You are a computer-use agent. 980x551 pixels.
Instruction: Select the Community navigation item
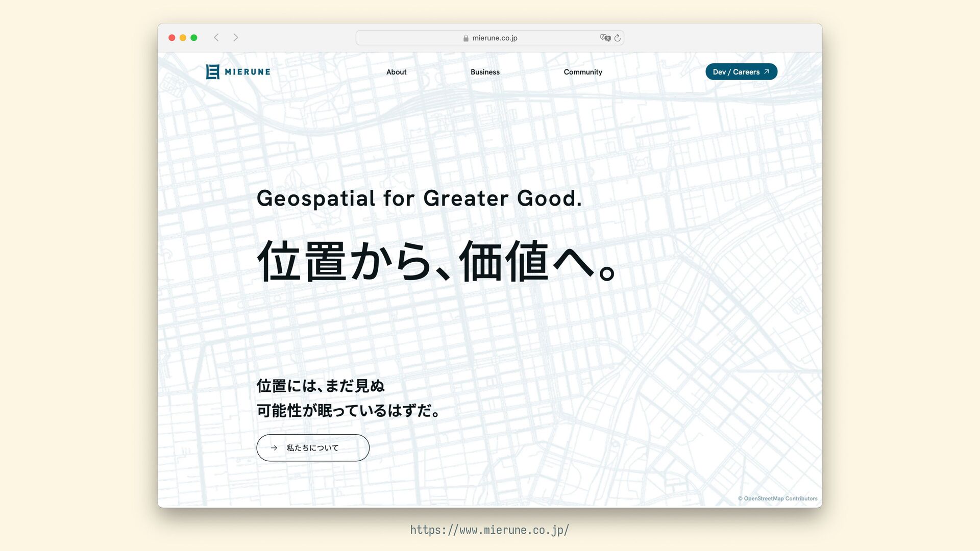(583, 72)
